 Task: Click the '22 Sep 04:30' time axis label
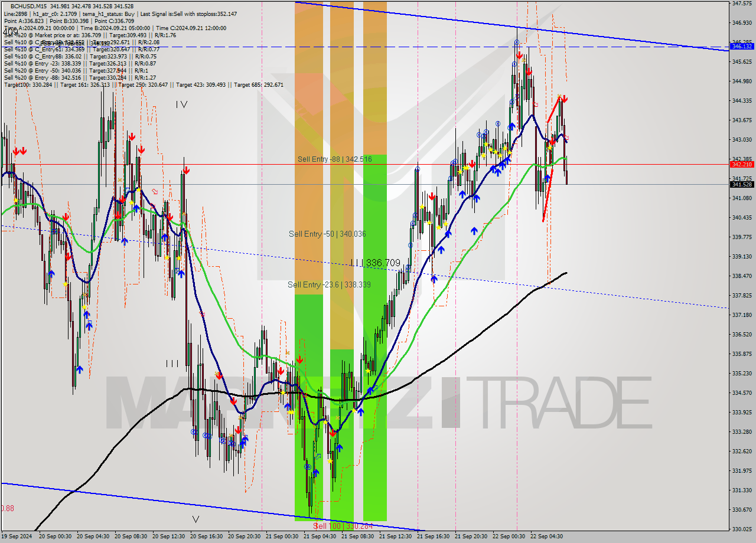[x=546, y=537]
